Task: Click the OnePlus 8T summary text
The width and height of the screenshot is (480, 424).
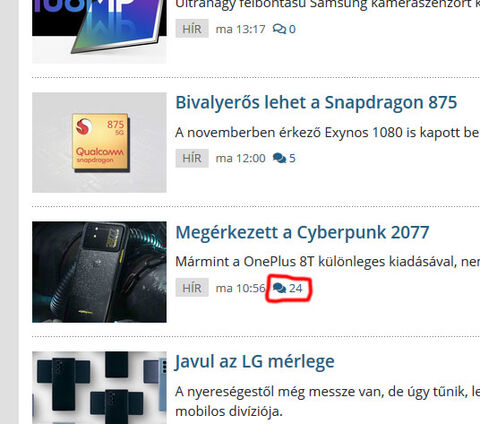Action: pos(327,262)
